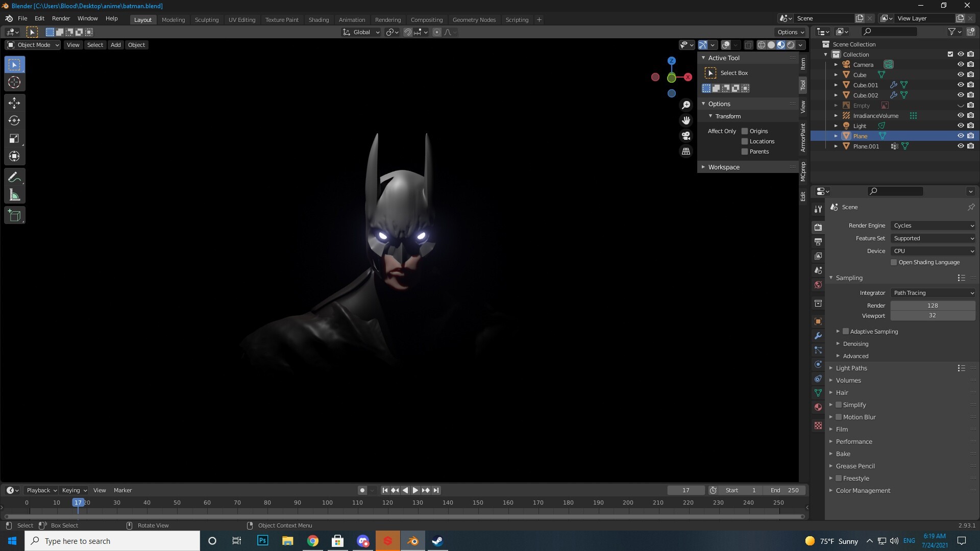Screen dimensions: 980x551
Task: Click the Object Mode selector button
Action: pyautogui.click(x=32, y=44)
